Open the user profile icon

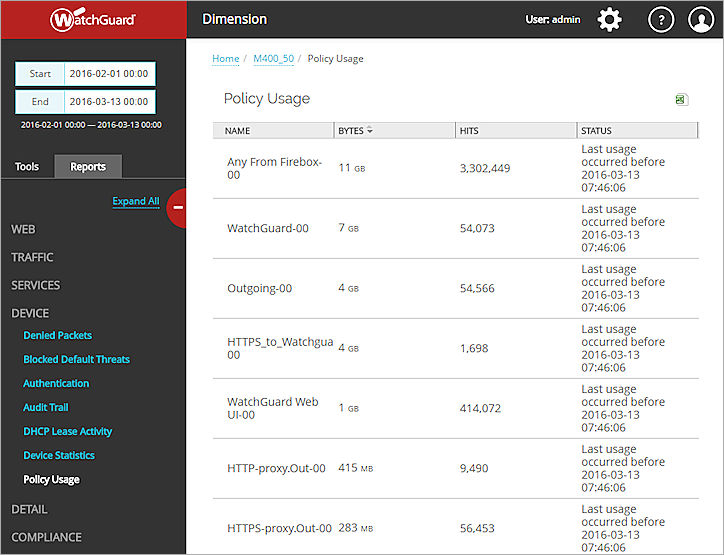(x=701, y=20)
